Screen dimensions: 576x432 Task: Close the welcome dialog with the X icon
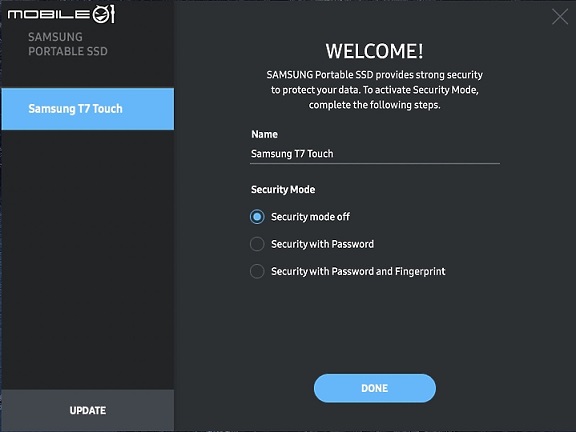coord(560,17)
